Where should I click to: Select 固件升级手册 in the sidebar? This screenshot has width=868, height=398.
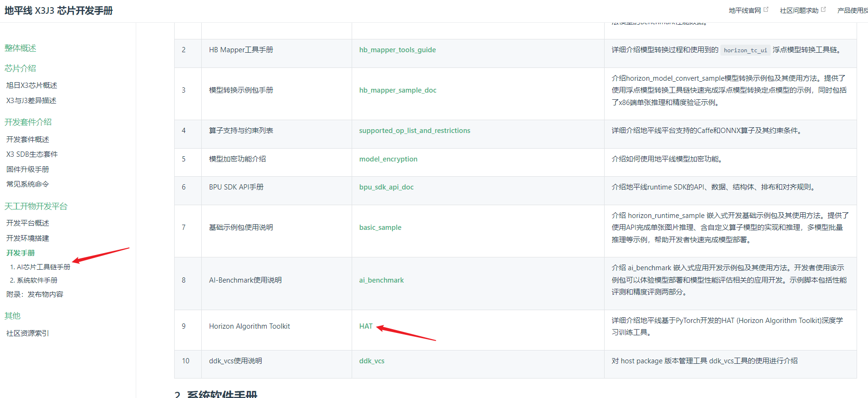pos(28,170)
